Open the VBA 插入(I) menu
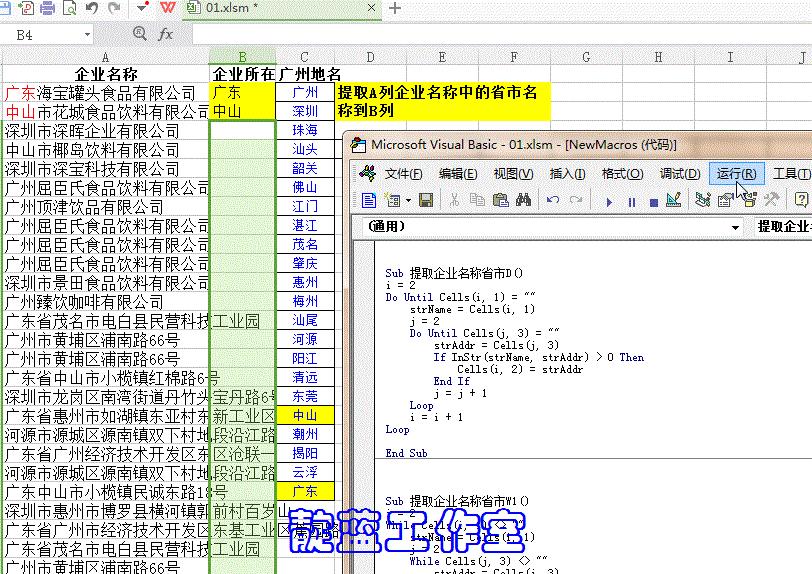Viewport: 812px width, 574px height. pyautogui.click(x=568, y=174)
